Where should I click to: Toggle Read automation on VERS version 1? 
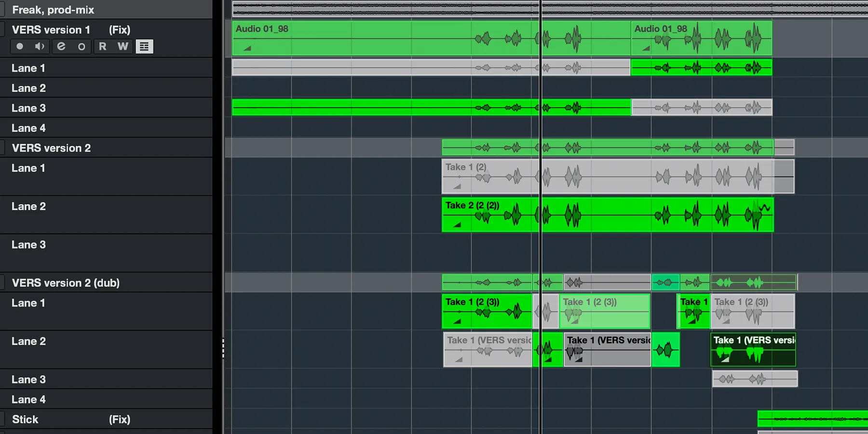[102, 47]
